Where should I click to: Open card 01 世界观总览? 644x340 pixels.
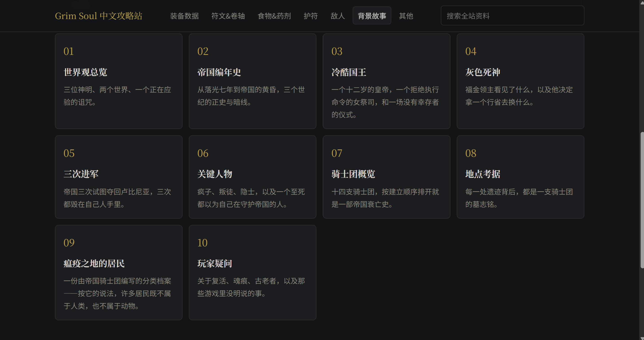click(118, 81)
